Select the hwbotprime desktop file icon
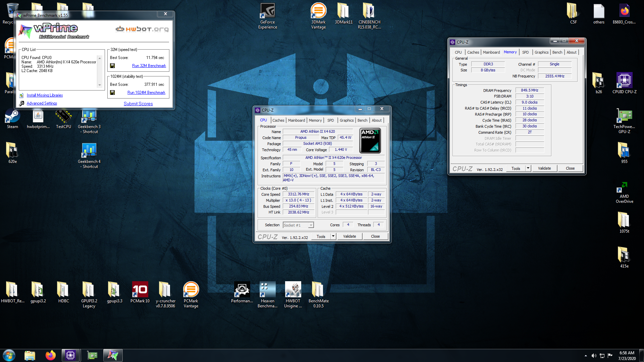The image size is (644, 362). tap(38, 119)
